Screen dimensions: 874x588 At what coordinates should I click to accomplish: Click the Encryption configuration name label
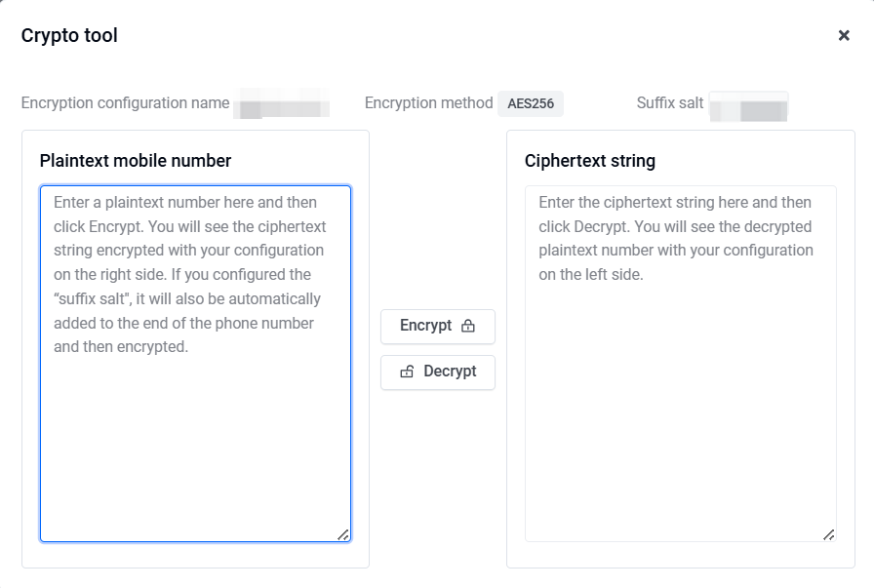tap(126, 103)
